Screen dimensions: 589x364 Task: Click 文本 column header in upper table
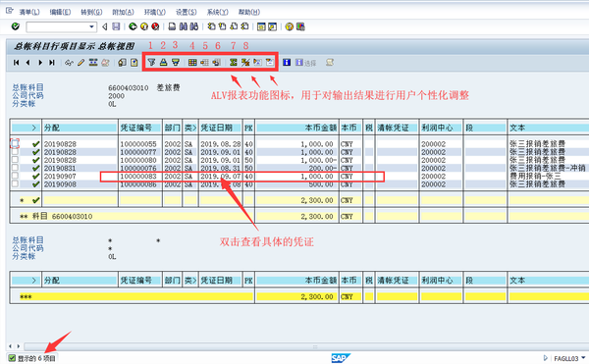(x=548, y=128)
